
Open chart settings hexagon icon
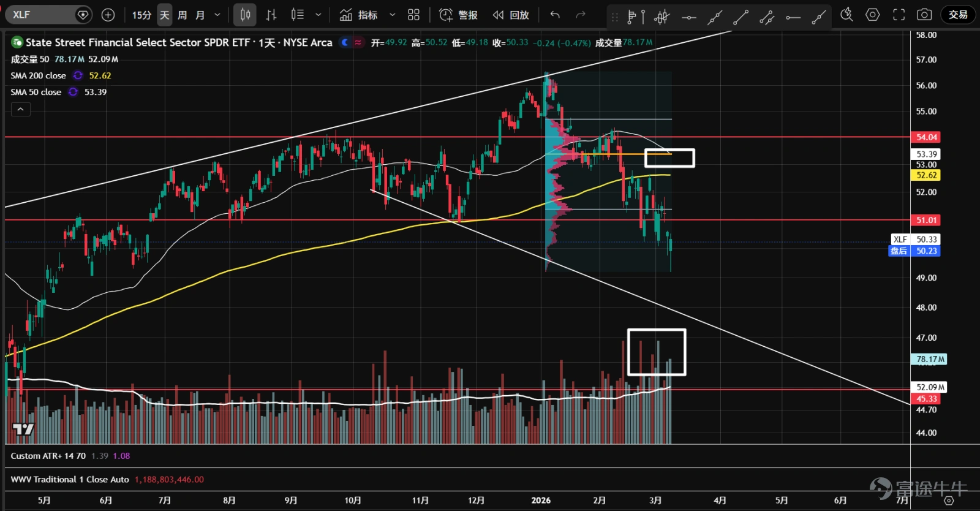[x=872, y=15]
